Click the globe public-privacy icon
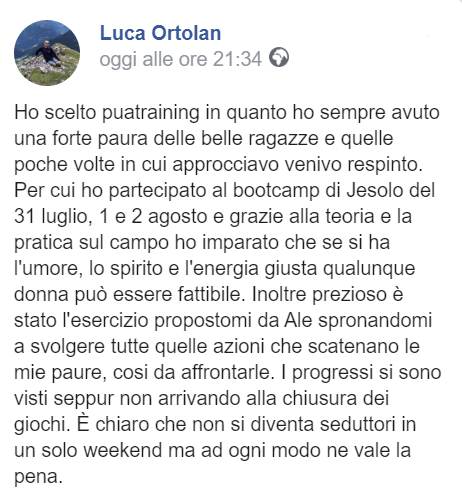The image size is (462, 502). (279, 58)
